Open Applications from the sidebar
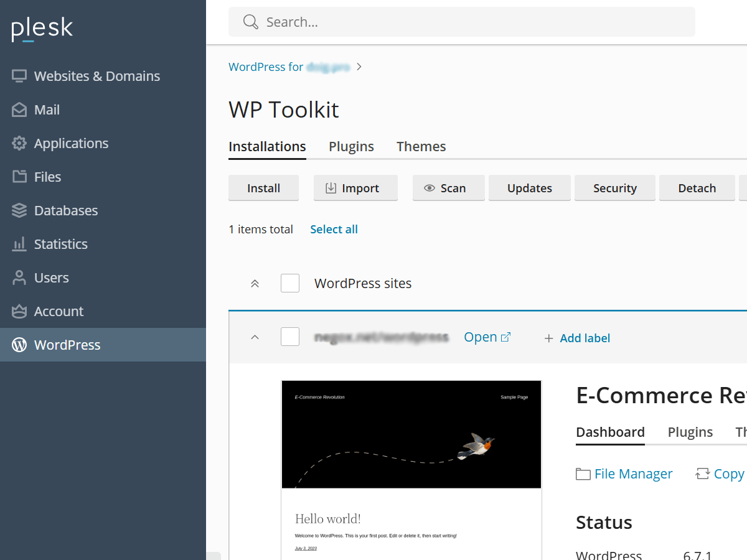 point(103,143)
